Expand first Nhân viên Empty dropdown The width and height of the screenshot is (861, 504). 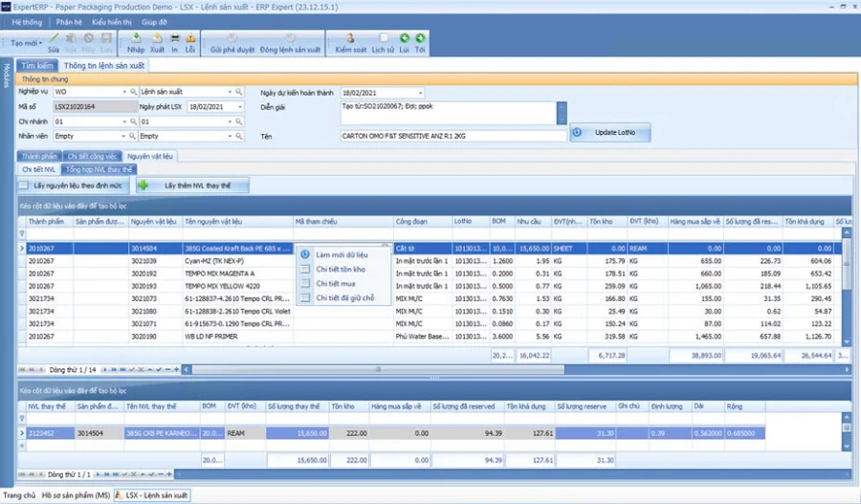(123, 136)
